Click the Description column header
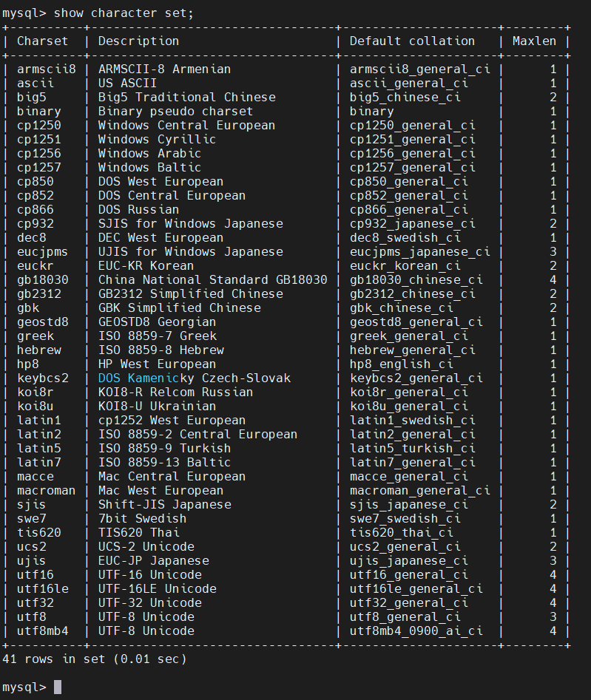Image resolution: width=591 pixels, height=700 pixels. [x=138, y=41]
